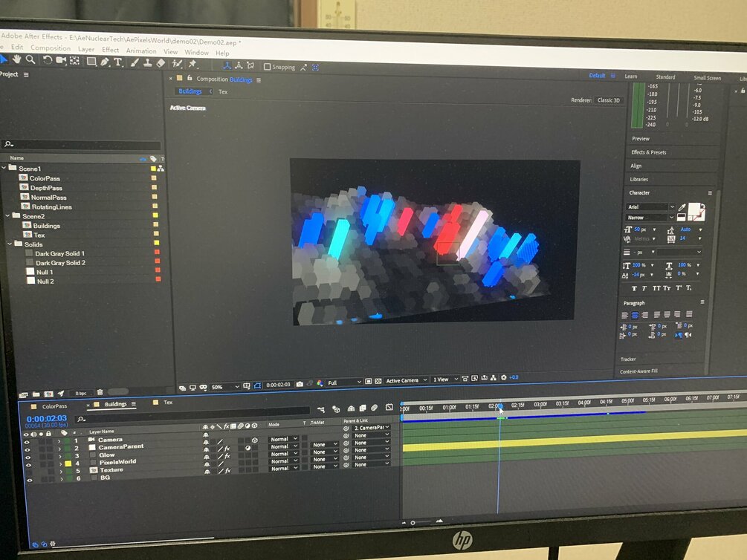
Task: Click the 8 bpc color depth button
Action: (80, 394)
